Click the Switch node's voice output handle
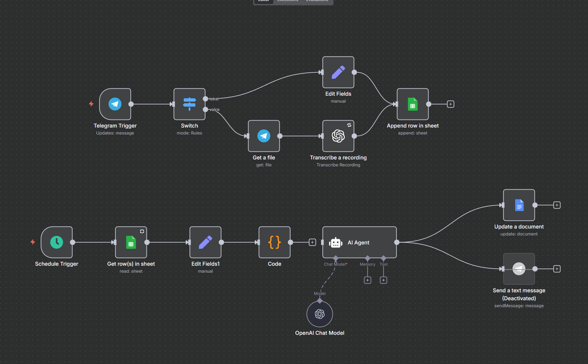588x364 pixels. point(206,109)
